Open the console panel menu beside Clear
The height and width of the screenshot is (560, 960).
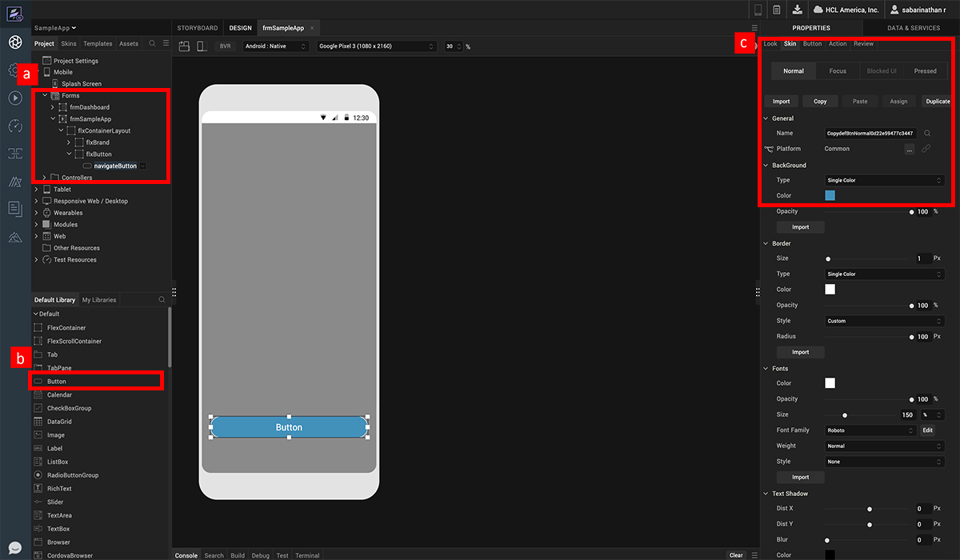[x=754, y=555]
